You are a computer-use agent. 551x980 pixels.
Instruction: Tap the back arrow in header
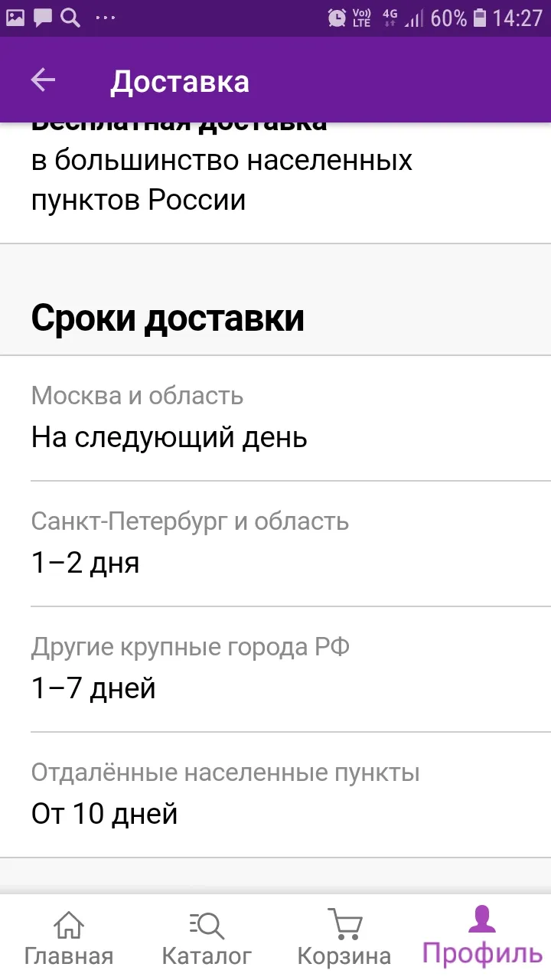pyautogui.click(x=43, y=80)
